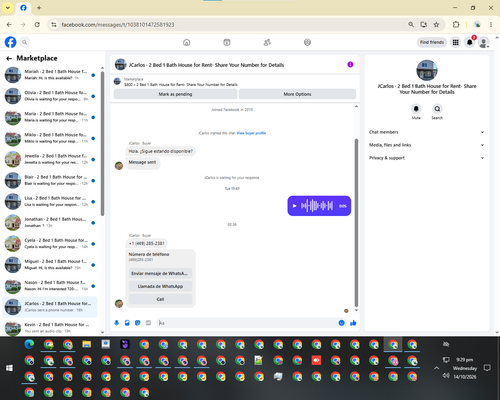The height and width of the screenshot is (400, 500).
Task: Expand Media, files and links section
Action: point(427,145)
